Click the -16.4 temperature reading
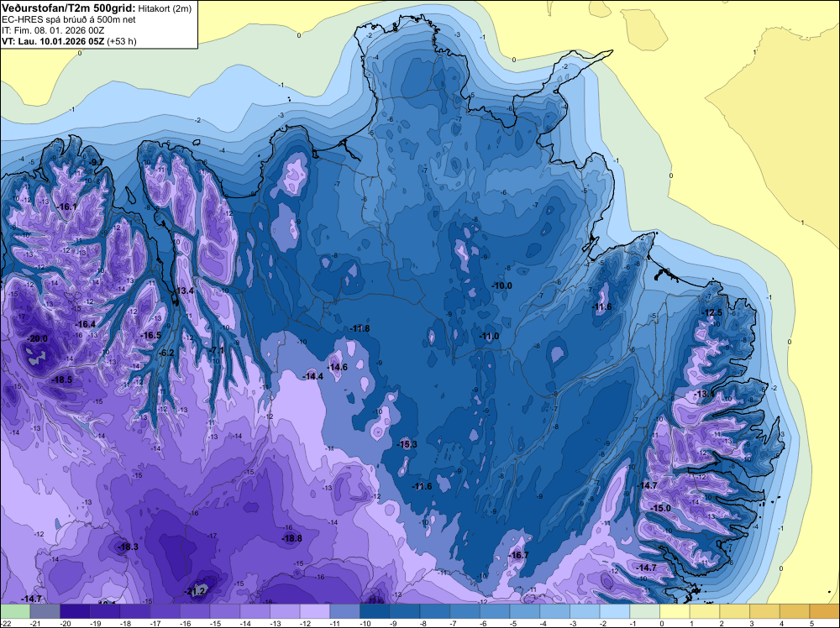This screenshot has height=628, width=840. (x=85, y=324)
